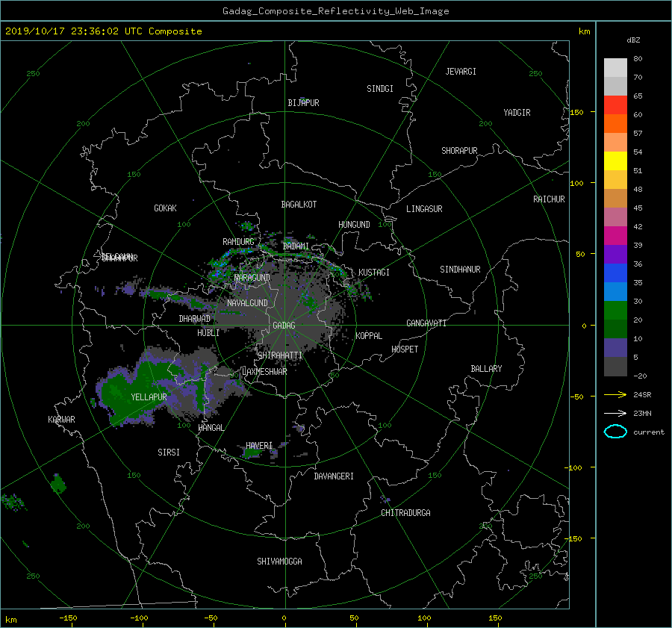Click the Gadag_Composite_Reflectivity_Web_Image title

click(x=335, y=11)
